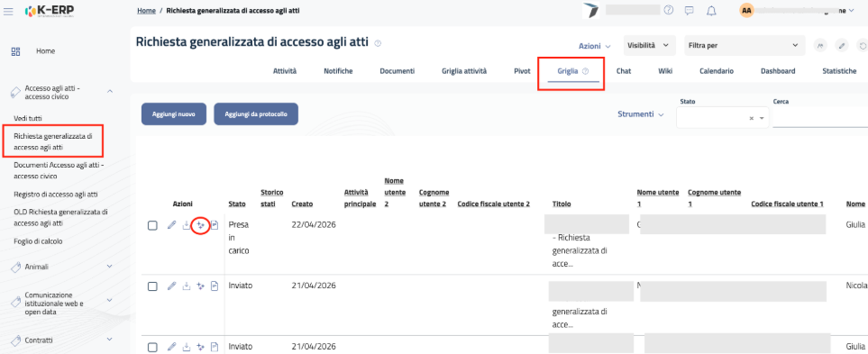This screenshot has width=868, height=354.
Task: Open the Dashboard tab
Action: tap(778, 71)
